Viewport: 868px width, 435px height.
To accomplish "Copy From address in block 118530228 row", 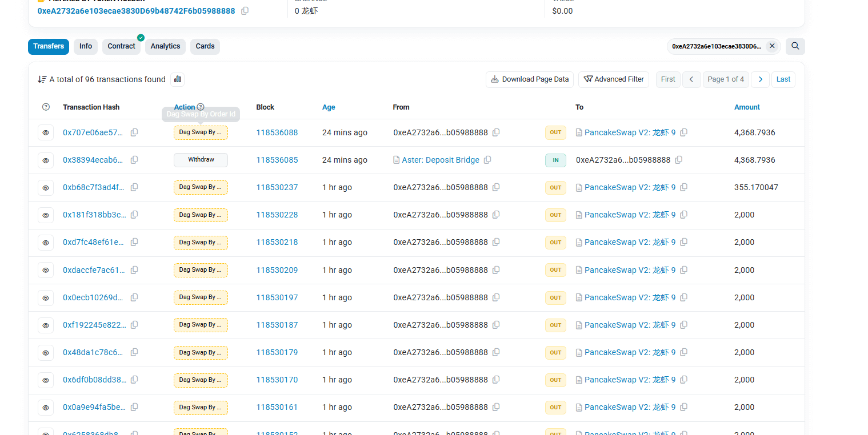I will [496, 215].
